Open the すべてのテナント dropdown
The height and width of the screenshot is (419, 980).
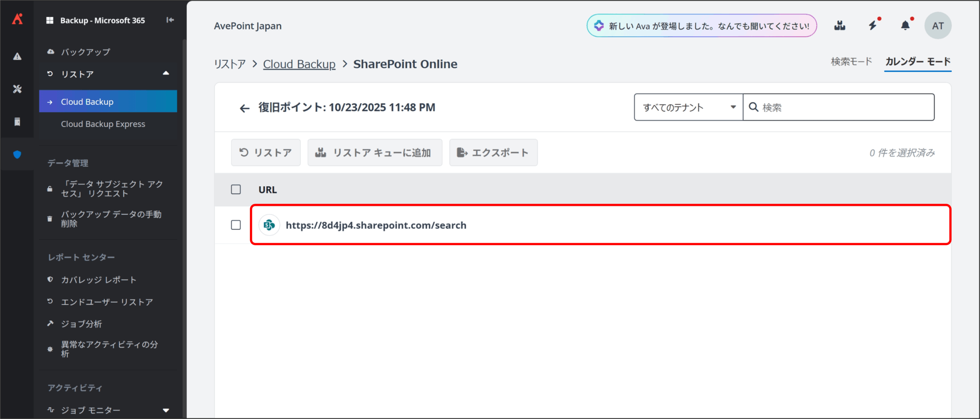click(688, 107)
